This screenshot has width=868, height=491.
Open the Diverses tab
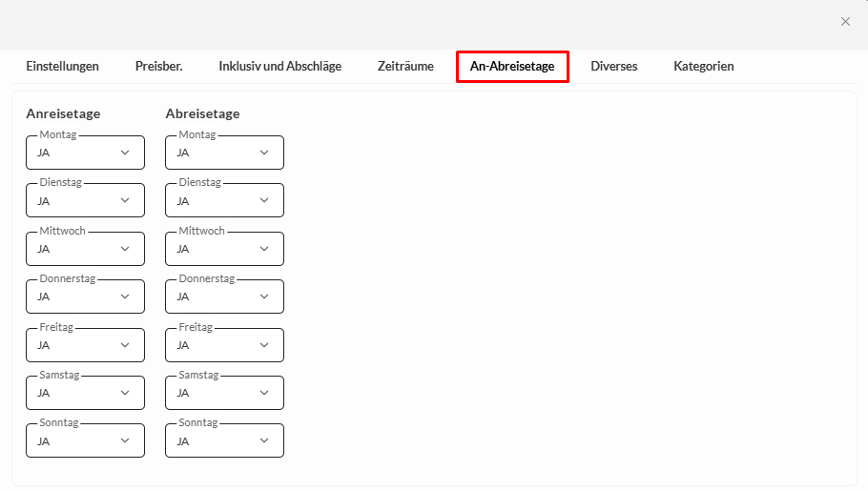[613, 67]
